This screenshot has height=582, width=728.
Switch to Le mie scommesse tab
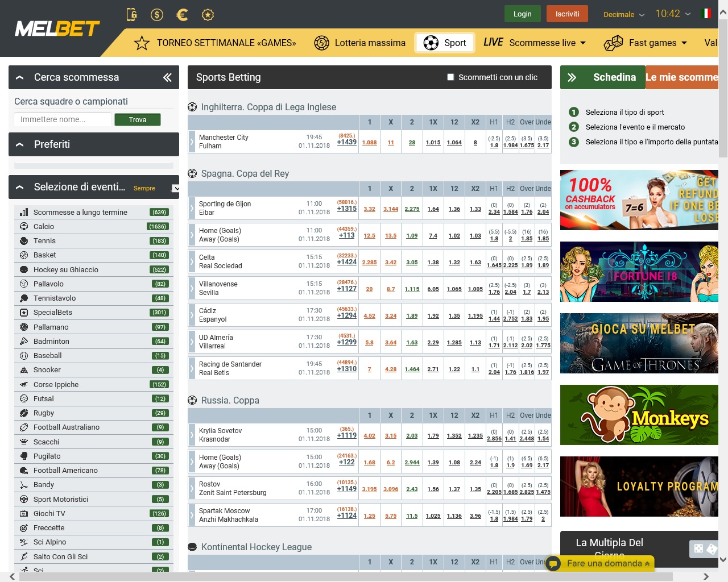(682, 77)
